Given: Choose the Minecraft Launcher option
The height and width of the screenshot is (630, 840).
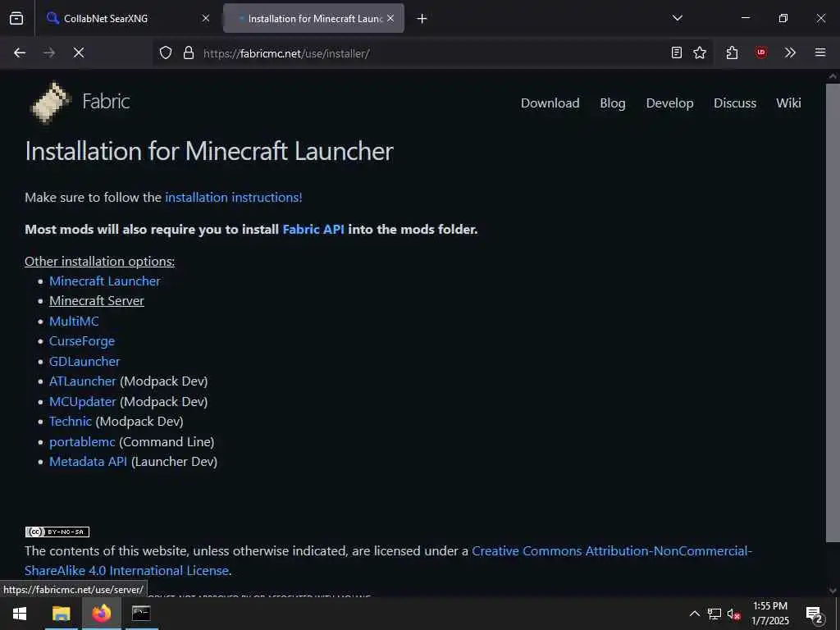Looking at the screenshot, I should pos(104,281).
